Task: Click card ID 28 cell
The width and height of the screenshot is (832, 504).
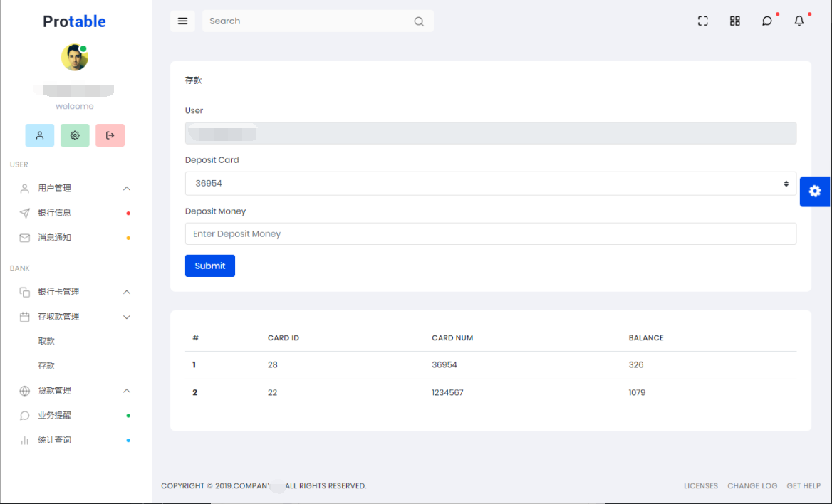Action: click(x=273, y=365)
